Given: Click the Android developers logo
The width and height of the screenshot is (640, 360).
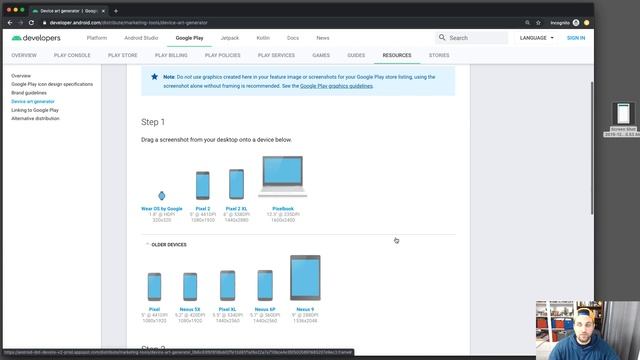Looking at the screenshot, I should pyautogui.click(x=36, y=38).
